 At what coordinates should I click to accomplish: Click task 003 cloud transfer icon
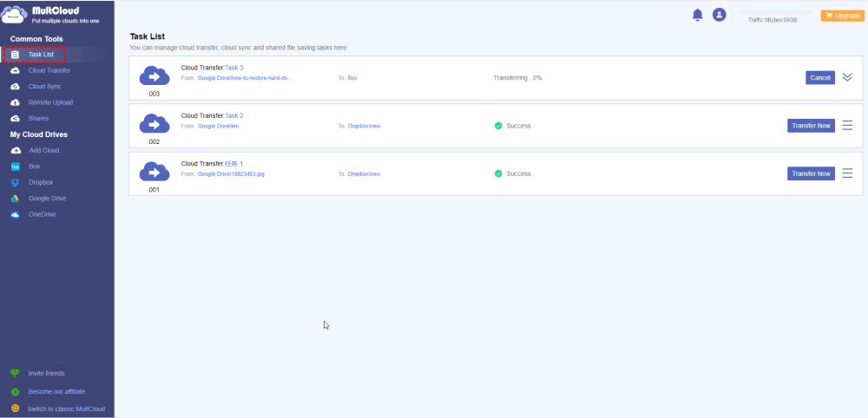[x=155, y=76]
